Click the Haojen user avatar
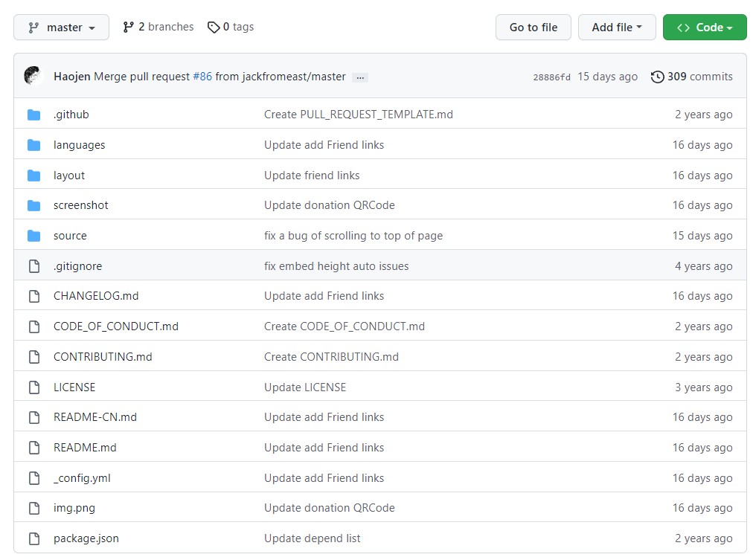This screenshot has height=560, width=756. 33,76
